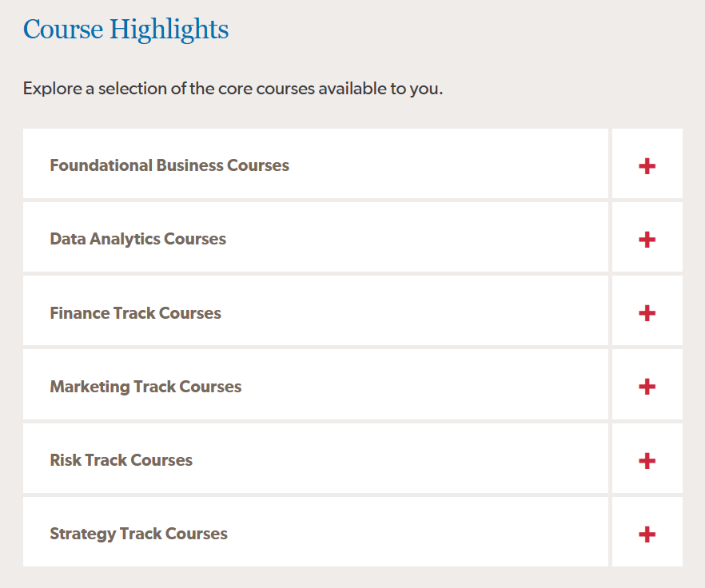This screenshot has height=588, width=705.
Task: Click empty area of Strategy Track Courses row
Action: (x=416, y=534)
